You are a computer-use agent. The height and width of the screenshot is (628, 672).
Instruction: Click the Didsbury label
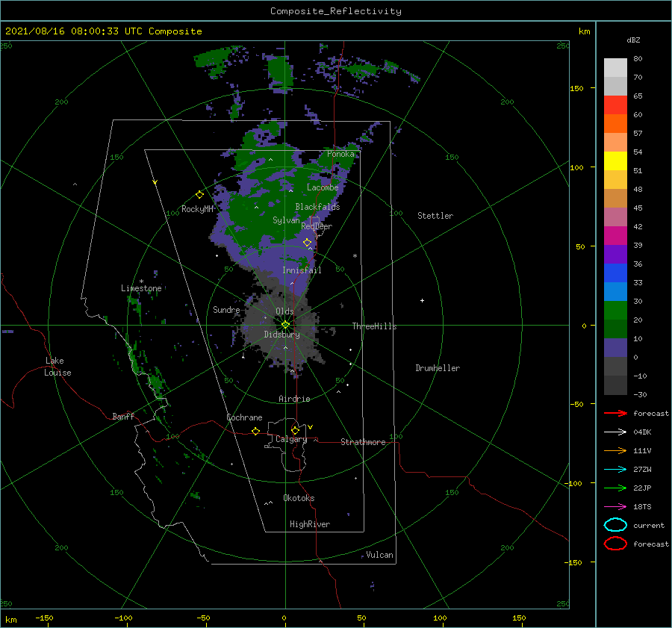pos(281,335)
